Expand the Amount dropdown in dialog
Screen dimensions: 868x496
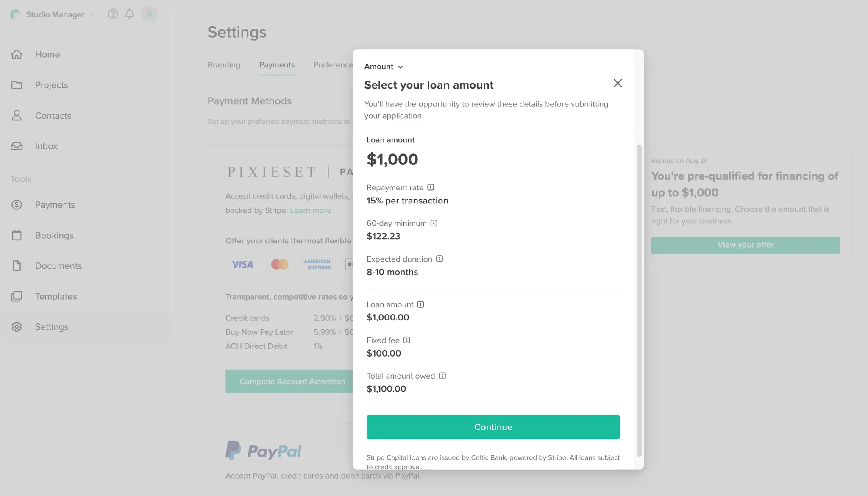tap(384, 67)
